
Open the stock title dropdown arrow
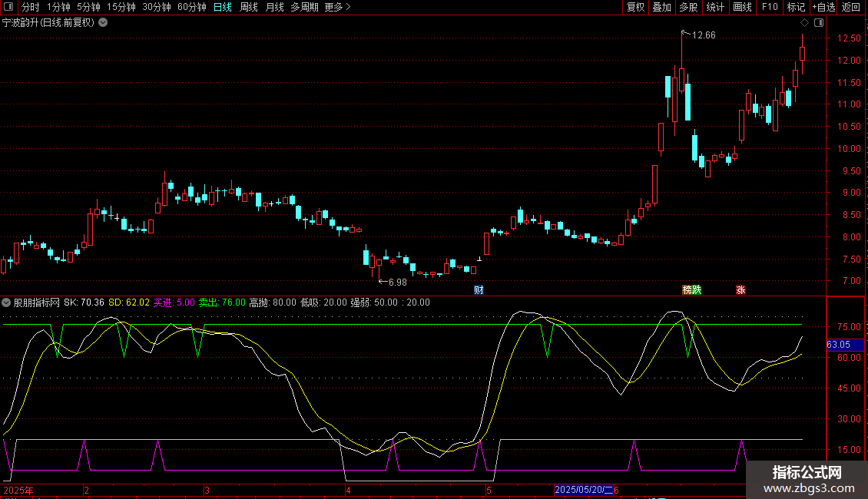(x=104, y=23)
